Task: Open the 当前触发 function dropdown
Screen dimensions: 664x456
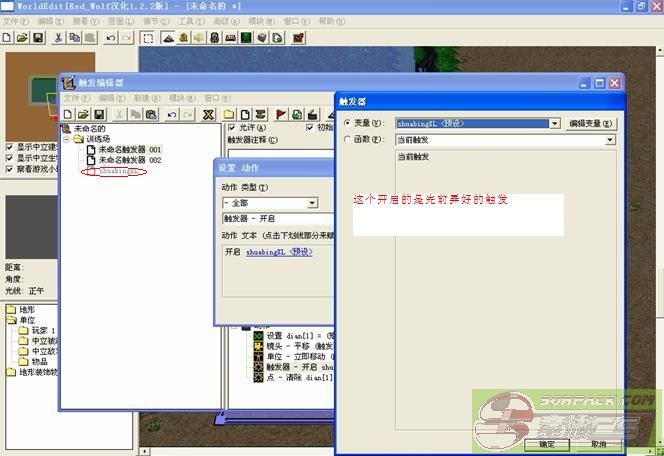Action: pyautogui.click(x=609, y=140)
